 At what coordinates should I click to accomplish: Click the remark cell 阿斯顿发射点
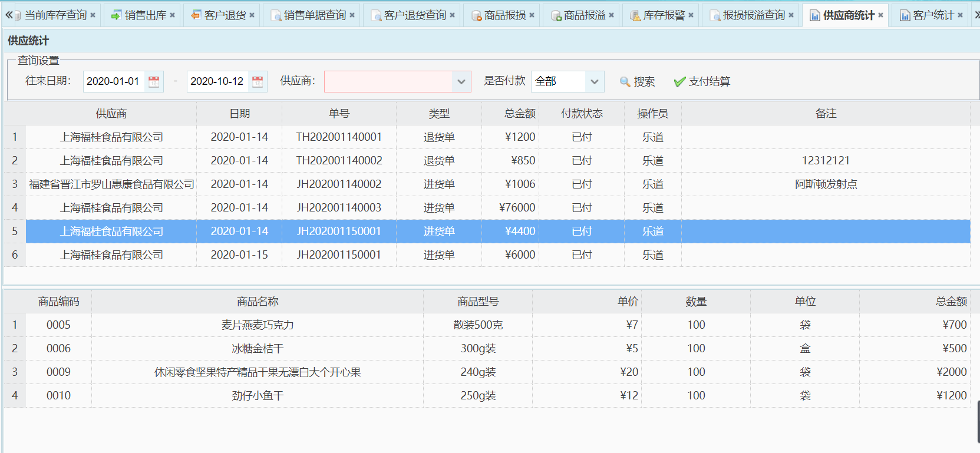click(x=826, y=184)
